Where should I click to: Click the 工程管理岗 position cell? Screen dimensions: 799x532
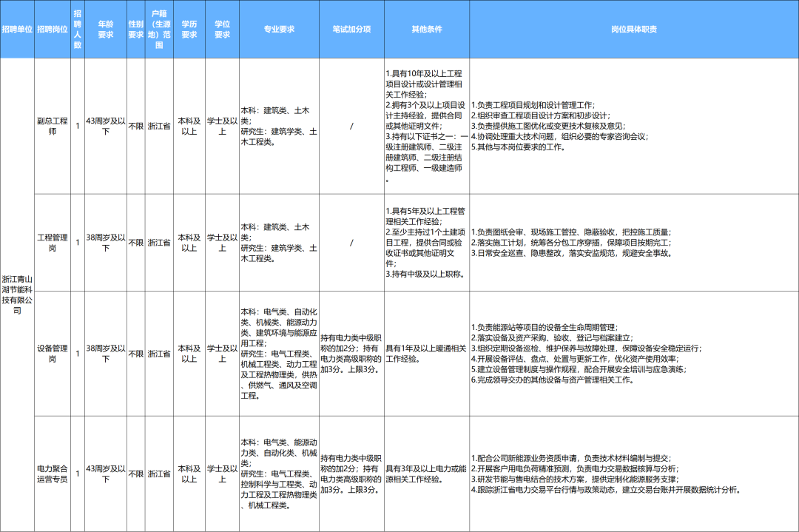(x=53, y=243)
